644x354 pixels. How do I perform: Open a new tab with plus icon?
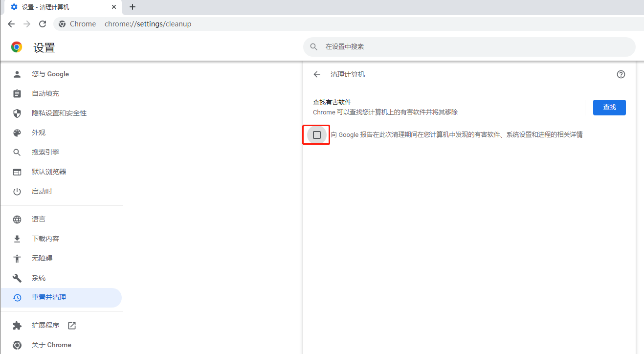pos(133,7)
